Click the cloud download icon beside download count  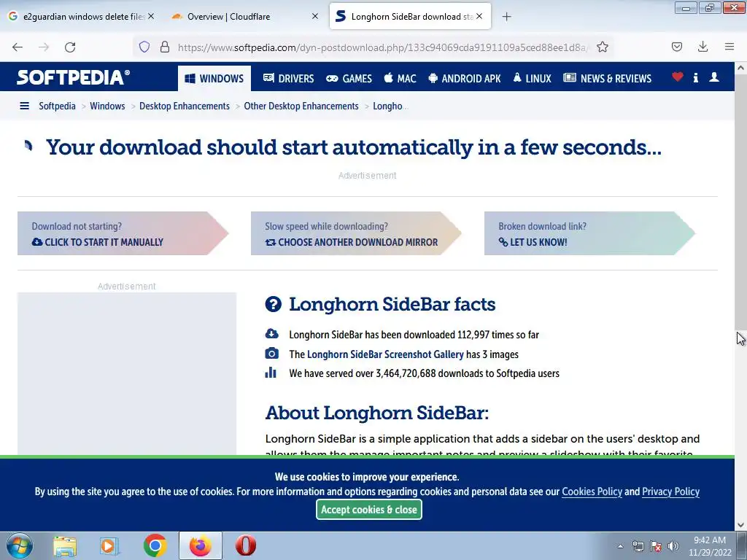[271, 333]
